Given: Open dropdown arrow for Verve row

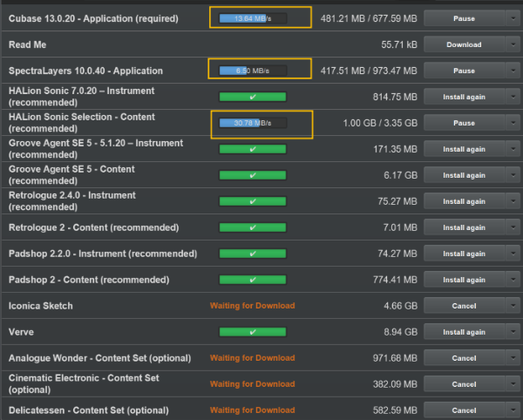Looking at the screenshot, I should [x=513, y=332].
